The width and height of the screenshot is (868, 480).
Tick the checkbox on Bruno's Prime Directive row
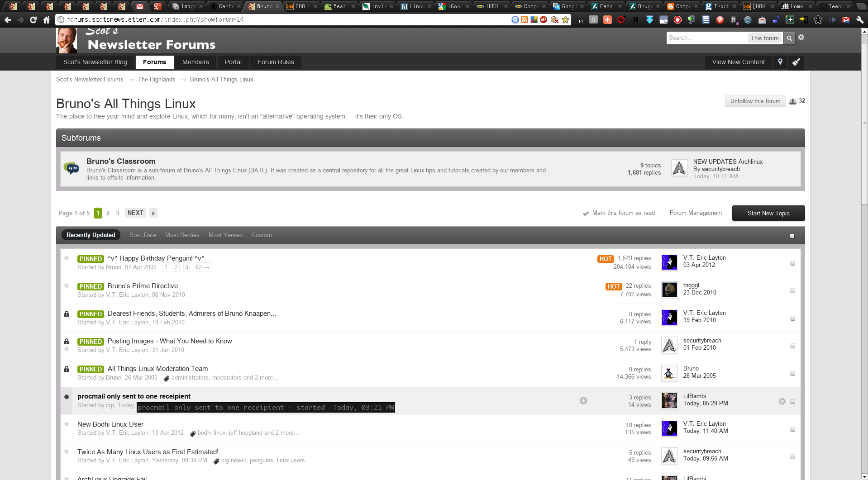pyautogui.click(x=792, y=291)
